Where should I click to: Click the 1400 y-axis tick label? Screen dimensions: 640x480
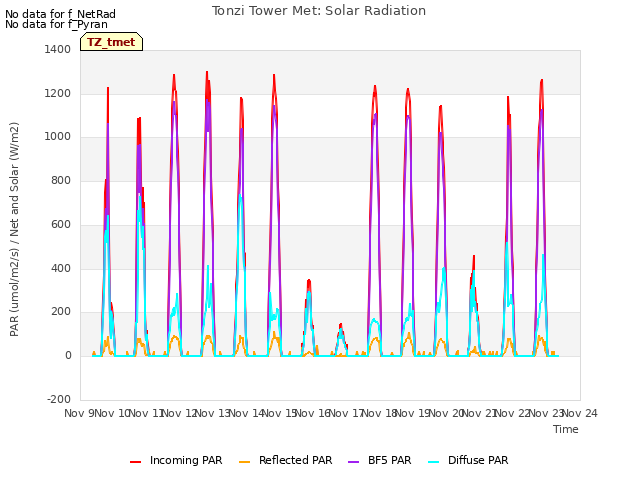pyautogui.click(x=58, y=49)
